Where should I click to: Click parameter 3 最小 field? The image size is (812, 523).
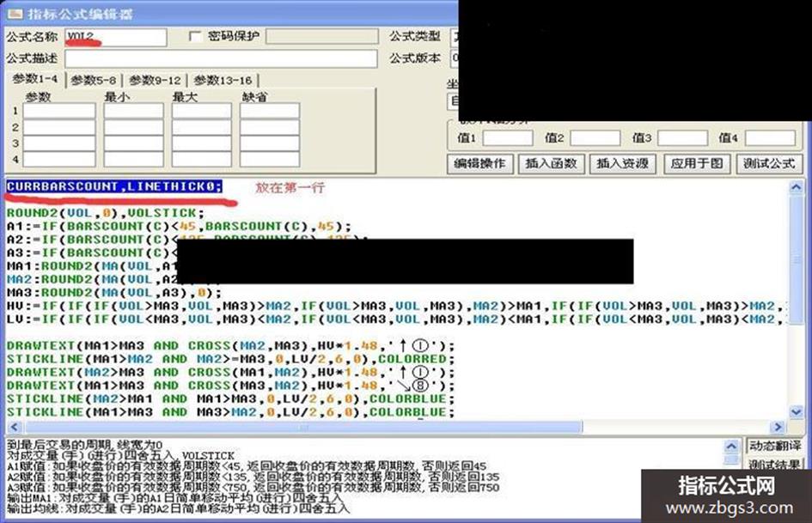tap(133, 143)
